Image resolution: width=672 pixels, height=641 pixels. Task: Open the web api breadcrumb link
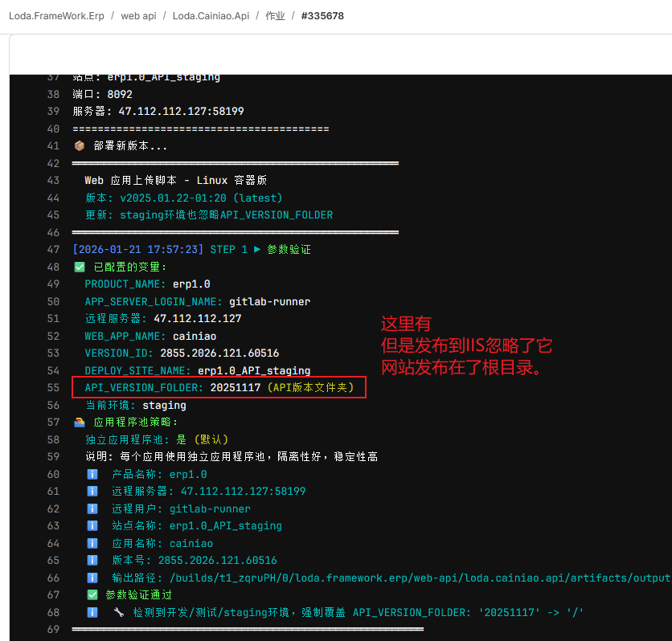[138, 15]
